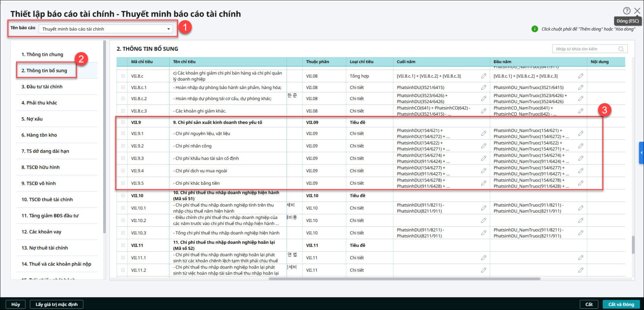The width and height of the screenshot is (644, 310).
Task: Edit Cuối năm formula for row VII.8.c
Action: click(483, 76)
